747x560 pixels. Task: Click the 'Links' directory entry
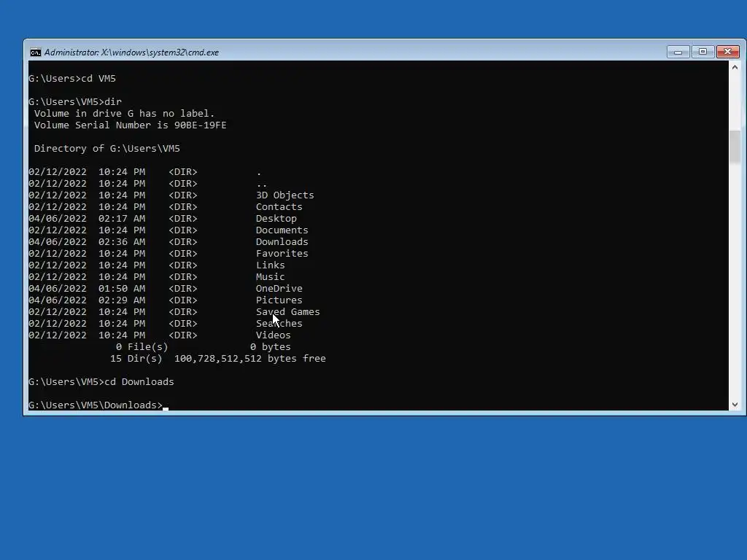[270, 265]
